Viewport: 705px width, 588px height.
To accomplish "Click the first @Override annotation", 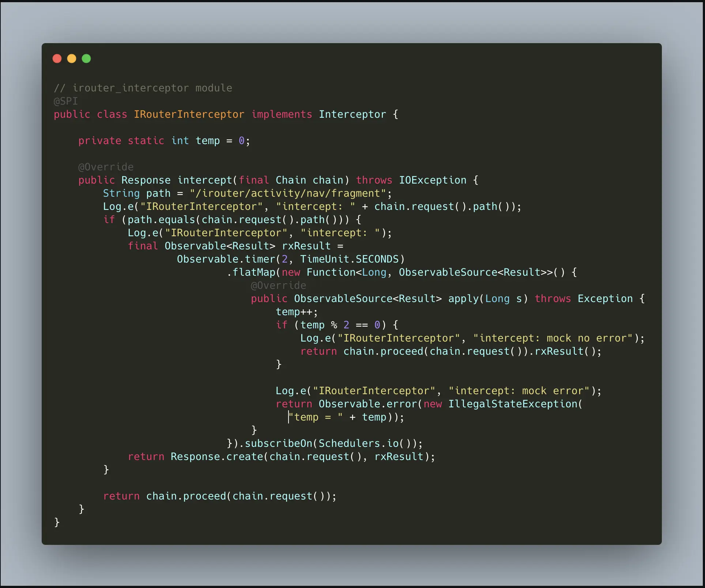I will tap(106, 167).
